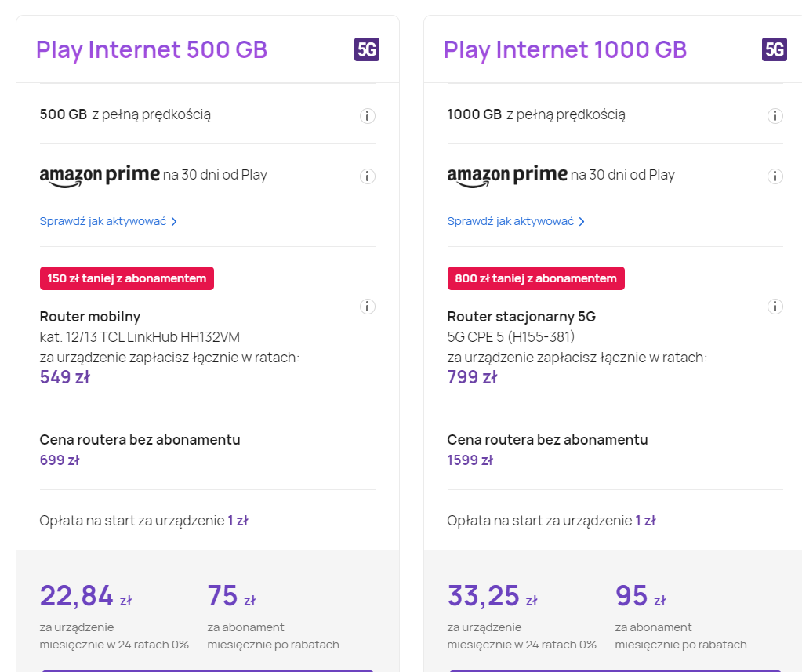
Task: Click the 800 zł taniej z abonamentem badge
Action: pyautogui.click(x=535, y=278)
